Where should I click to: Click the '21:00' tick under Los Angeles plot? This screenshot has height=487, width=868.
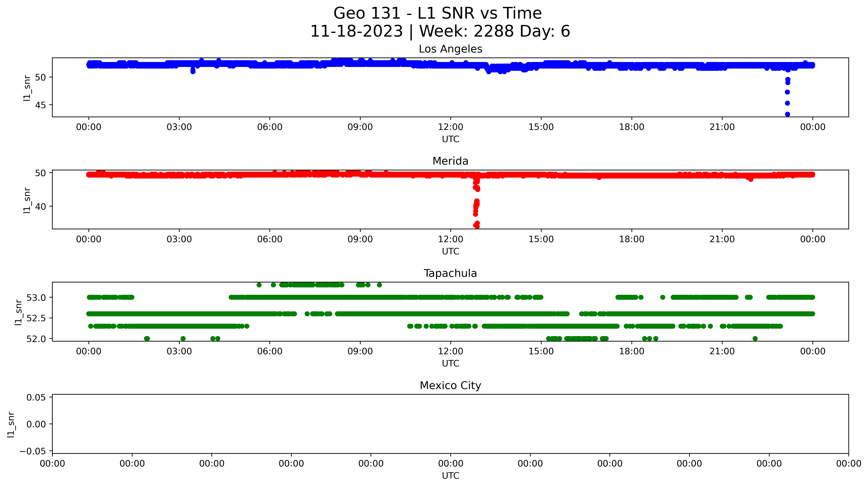722,127
